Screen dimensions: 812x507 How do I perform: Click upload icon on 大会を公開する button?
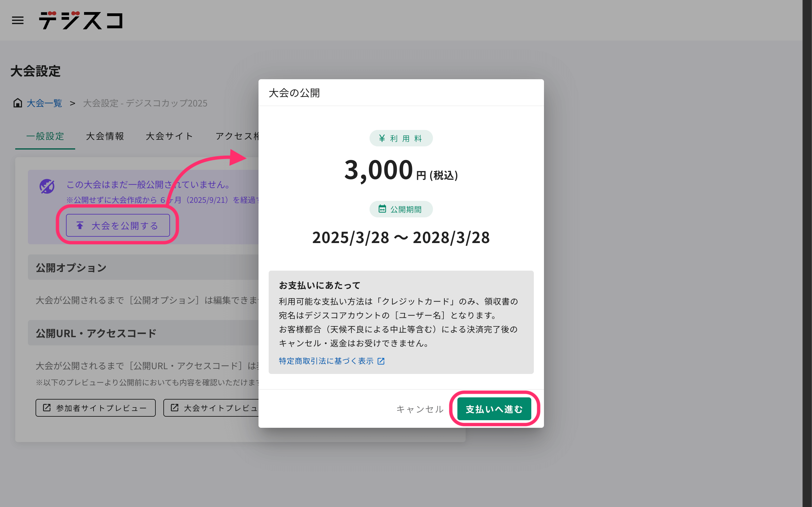(x=80, y=225)
